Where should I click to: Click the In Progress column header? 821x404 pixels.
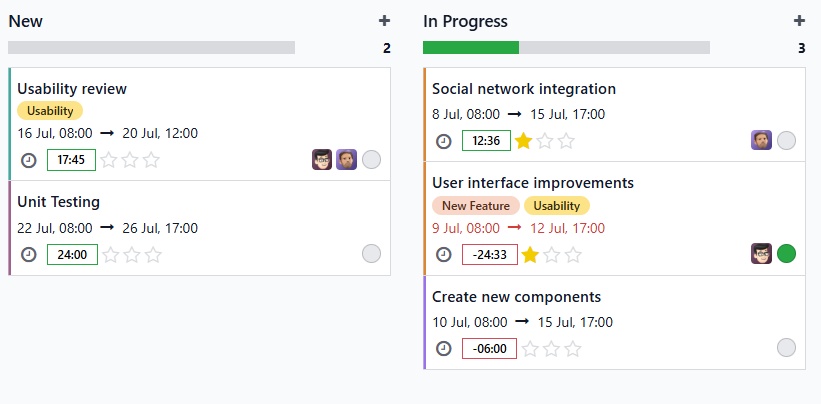pyautogui.click(x=465, y=21)
